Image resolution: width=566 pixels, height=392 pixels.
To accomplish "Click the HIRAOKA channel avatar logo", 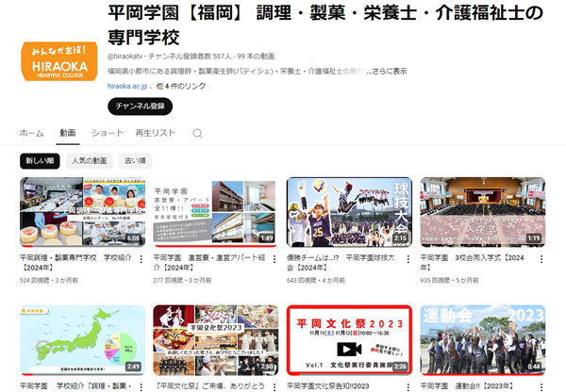I will click(59, 61).
